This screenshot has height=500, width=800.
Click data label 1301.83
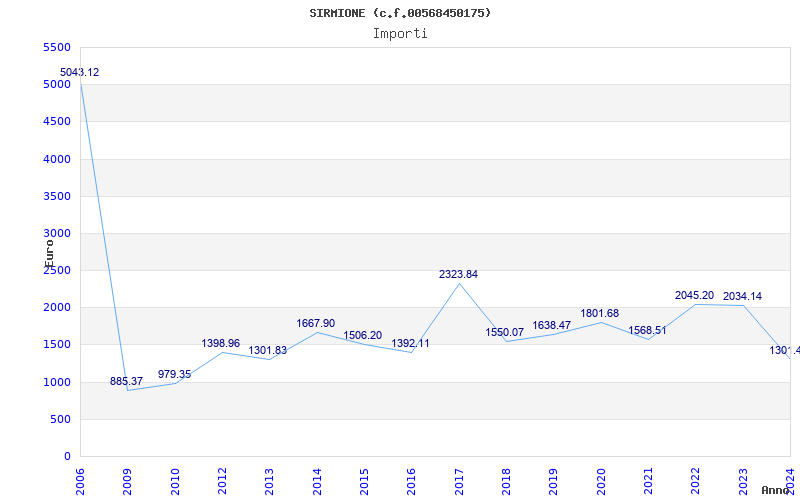[x=268, y=351]
